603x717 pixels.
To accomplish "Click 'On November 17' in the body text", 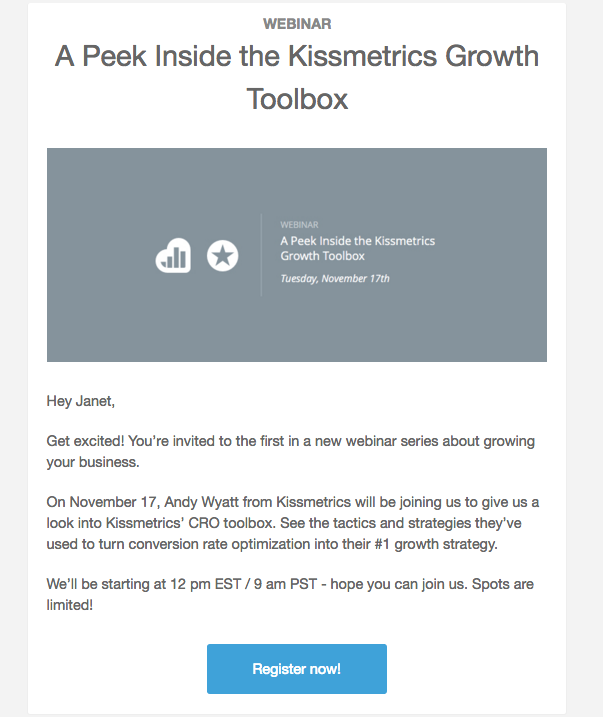I will pos(105,501).
